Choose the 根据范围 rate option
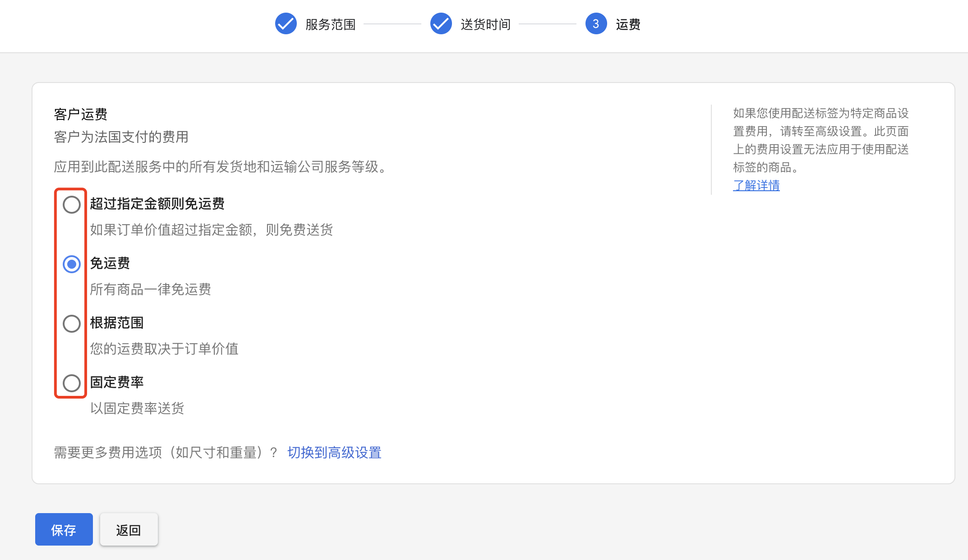Viewport: 968px width, 560px height. coord(71,324)
